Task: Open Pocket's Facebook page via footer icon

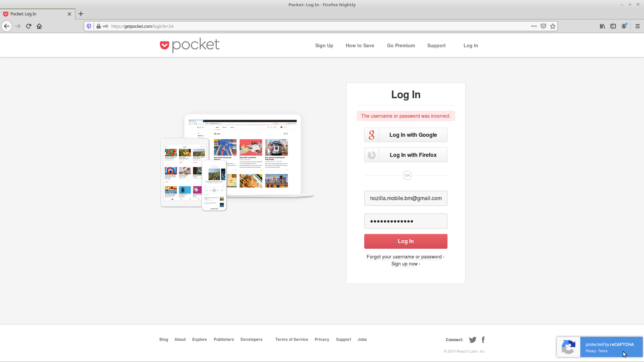Action: pyautogui.click(x=483, y=340)
